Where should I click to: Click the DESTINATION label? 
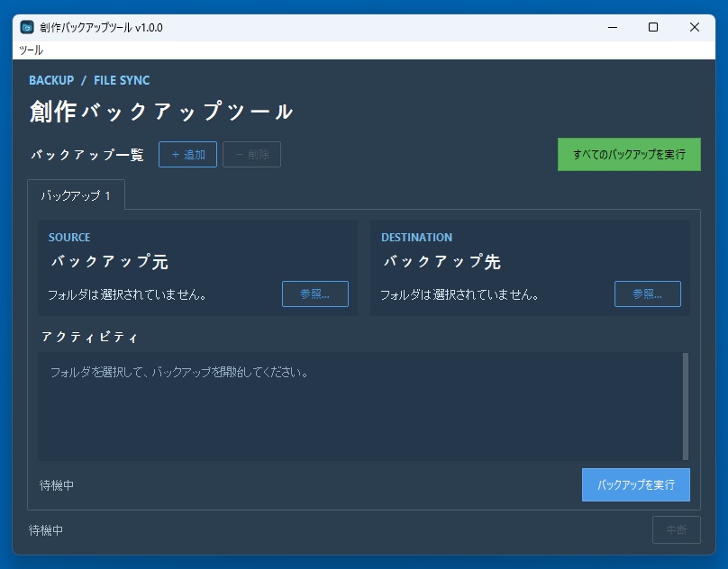416,237
